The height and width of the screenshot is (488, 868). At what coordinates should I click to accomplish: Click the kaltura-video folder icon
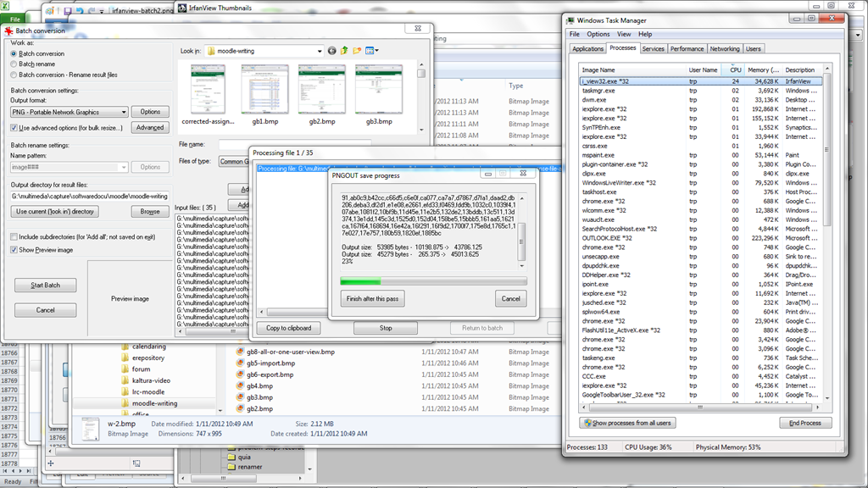124,380
